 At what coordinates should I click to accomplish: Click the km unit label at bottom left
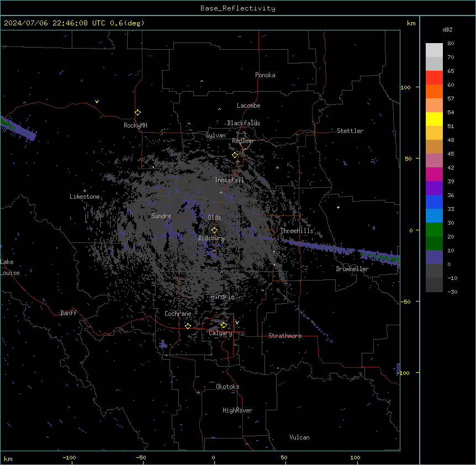point(8,458)
